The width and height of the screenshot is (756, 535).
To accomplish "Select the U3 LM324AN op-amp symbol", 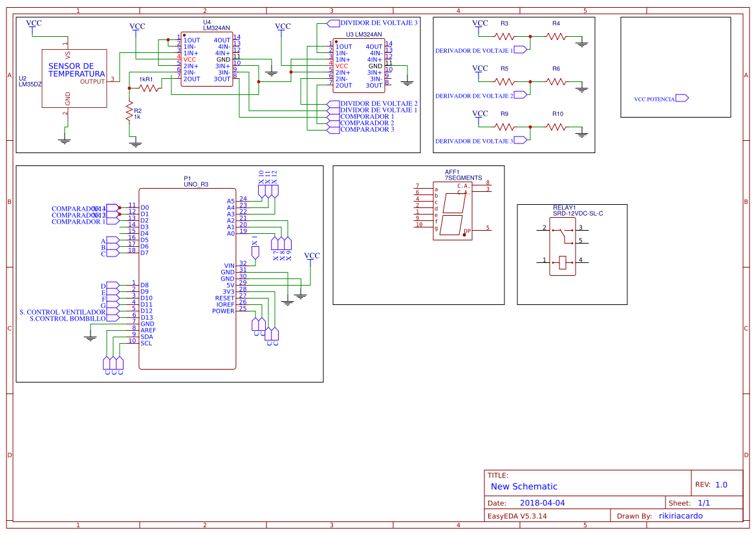I will tap(359, 65).
